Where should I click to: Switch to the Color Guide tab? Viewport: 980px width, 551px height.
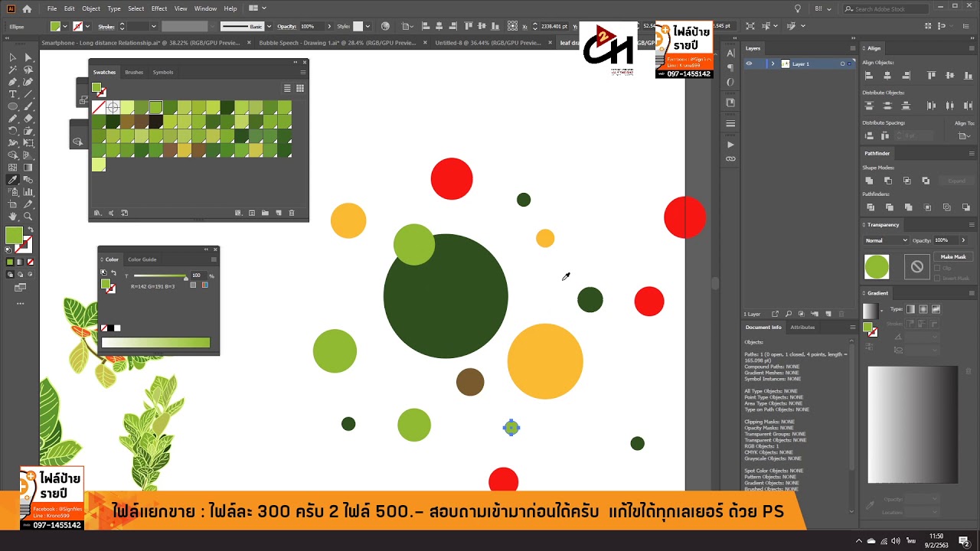(x=142, y=259)
